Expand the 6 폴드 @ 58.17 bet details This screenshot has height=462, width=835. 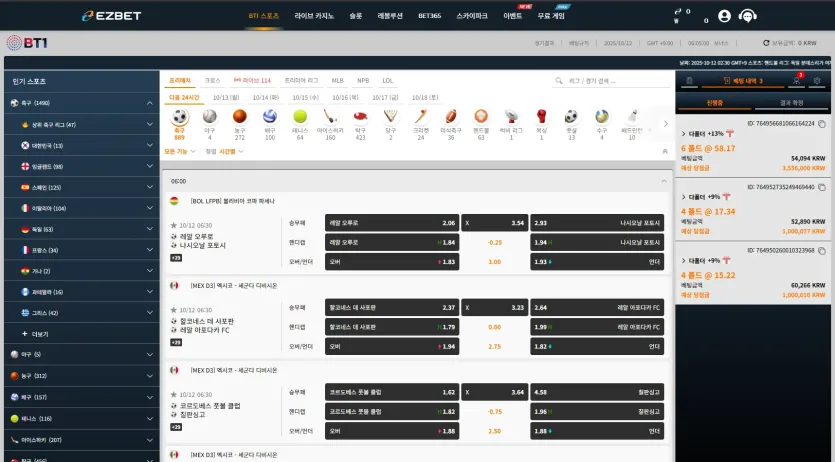(x=683, y=134)
